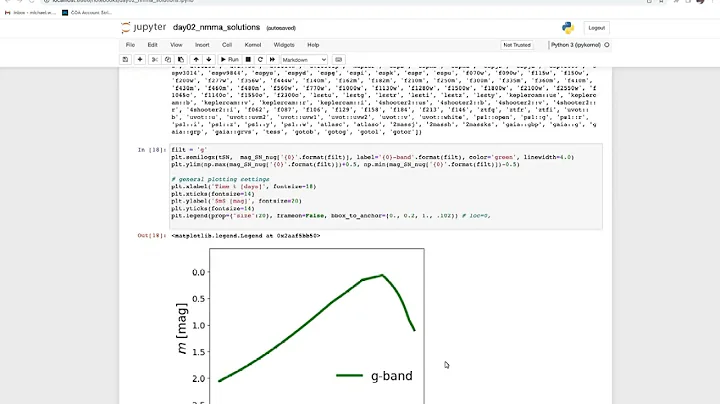Viewport: 720px width, 404px height.
Task: Open the File menu
Action: (x=130, y=45)
